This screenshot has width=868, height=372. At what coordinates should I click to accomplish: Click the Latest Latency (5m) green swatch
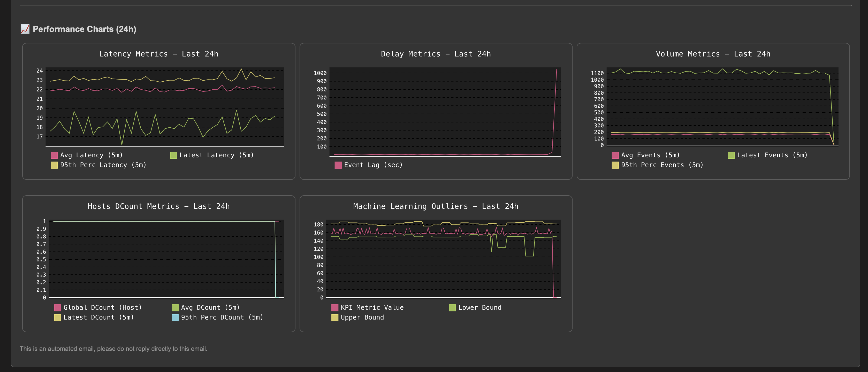(x=173, y=155)
